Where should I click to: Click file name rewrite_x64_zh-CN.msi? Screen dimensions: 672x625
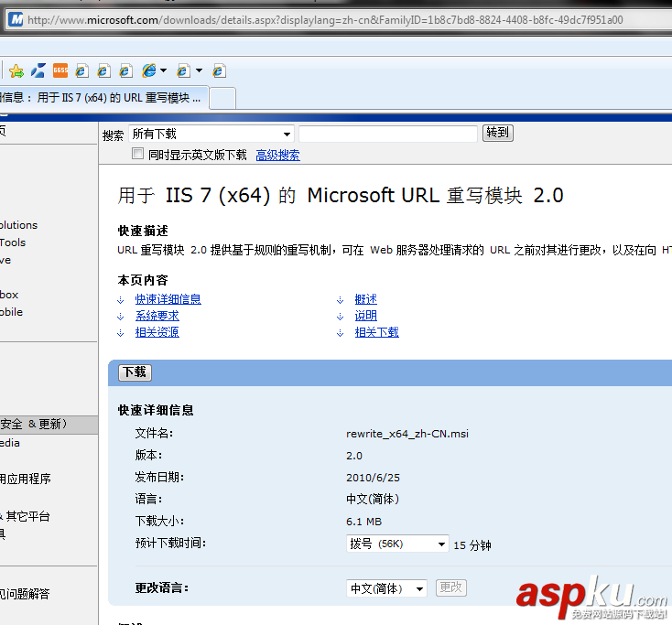tap(407, 434)
